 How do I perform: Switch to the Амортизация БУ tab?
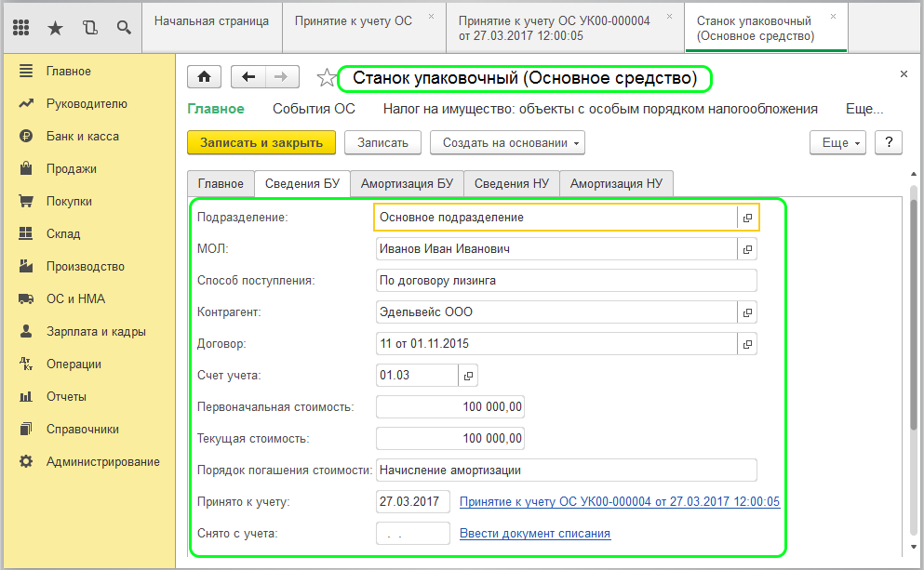pos(407,183)
